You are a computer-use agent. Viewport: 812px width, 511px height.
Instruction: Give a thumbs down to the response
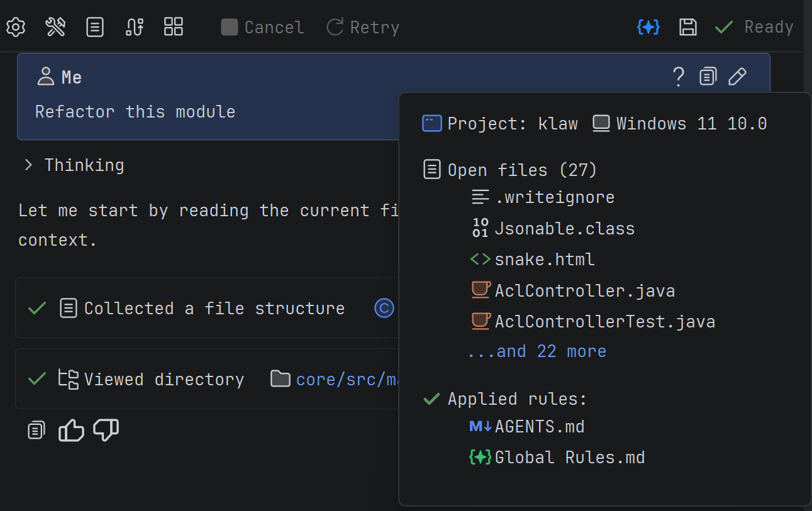(106, 430)
